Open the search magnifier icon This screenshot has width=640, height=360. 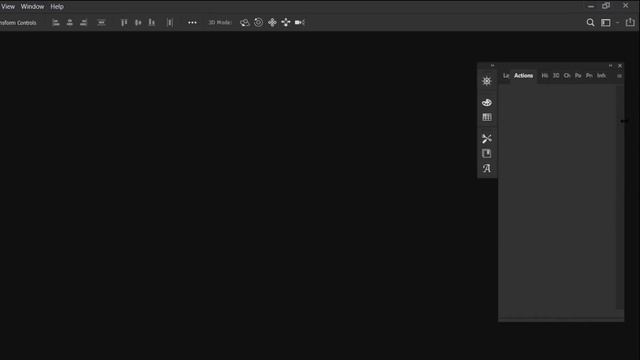[x=590, y=23]
